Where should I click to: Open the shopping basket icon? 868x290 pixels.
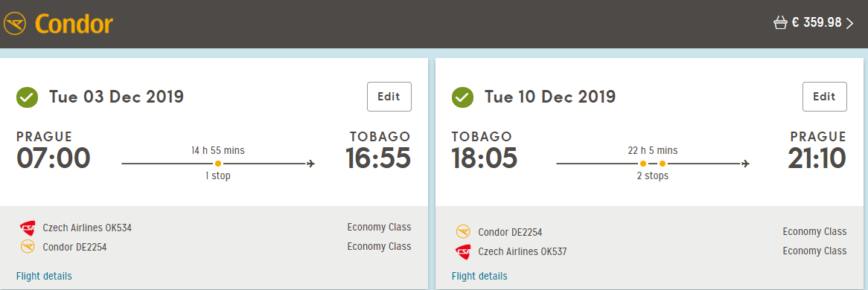tap(781, 23)
